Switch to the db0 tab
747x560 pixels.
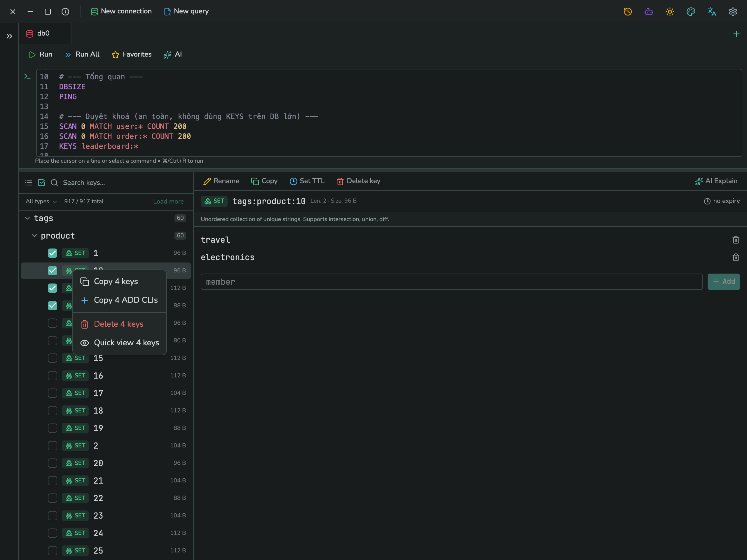point(45,34)
